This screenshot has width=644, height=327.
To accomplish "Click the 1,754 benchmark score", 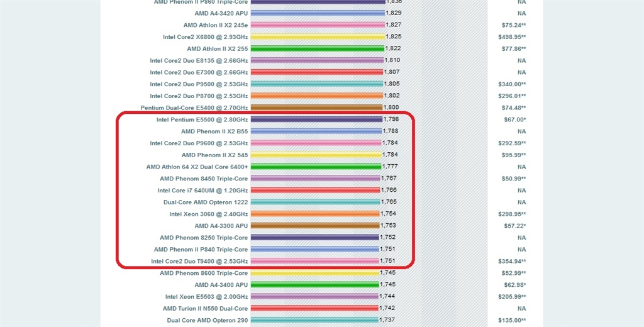I will pyautogui.click(x=388, y=214).
